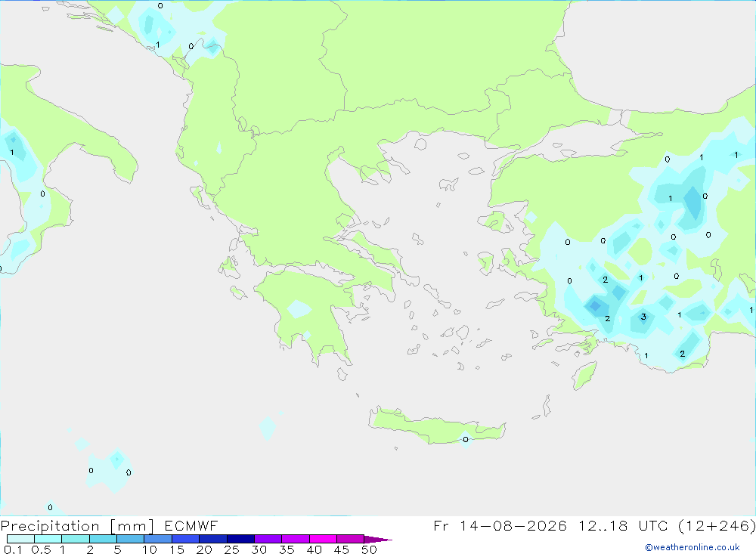Viewport: 756px width, 554px height.
Task: Select the 0.1–0.5 mm lightest cyan legend swatch
Action: (x=20, y=539)
